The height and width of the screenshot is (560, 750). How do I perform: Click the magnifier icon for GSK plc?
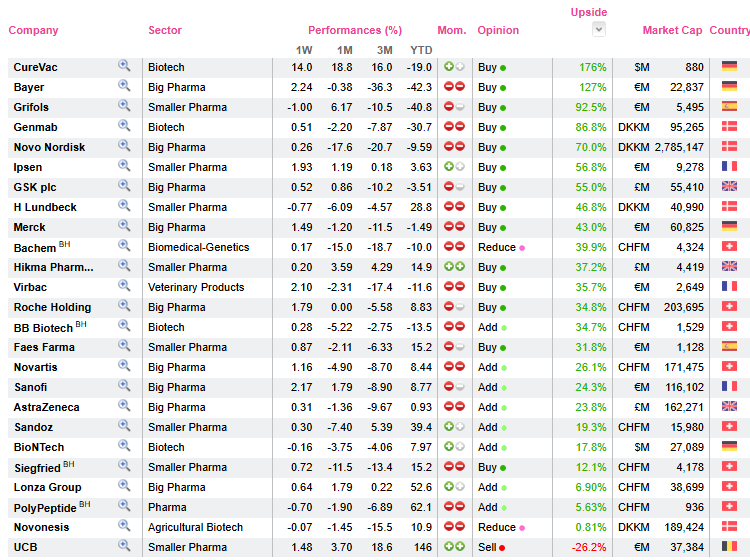tap(124, 186)
